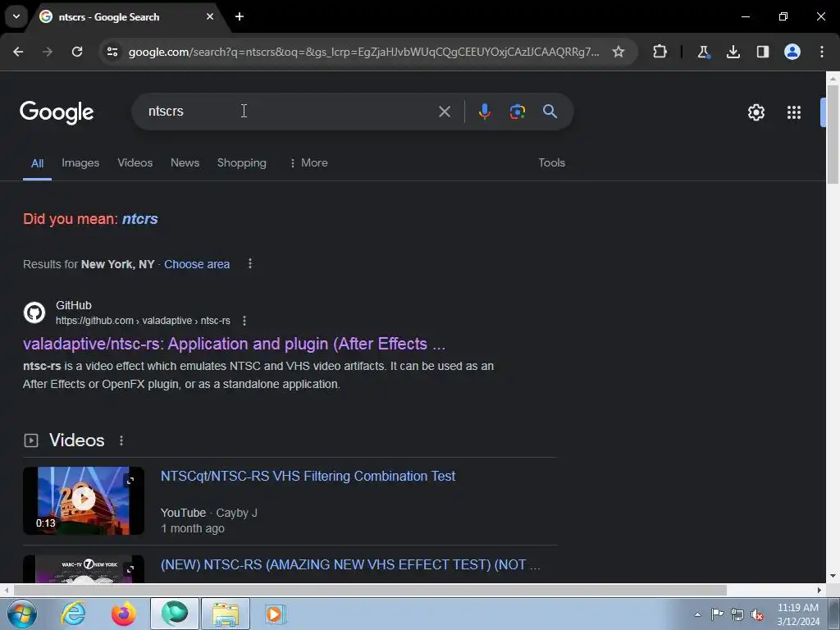
Task: Switch to the Shopping tab
Action: point(242,163)
